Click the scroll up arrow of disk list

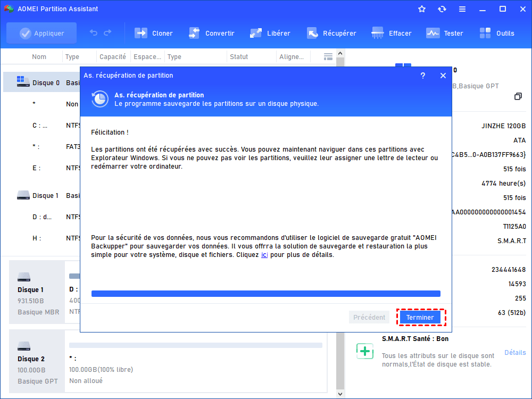[340, 54]
